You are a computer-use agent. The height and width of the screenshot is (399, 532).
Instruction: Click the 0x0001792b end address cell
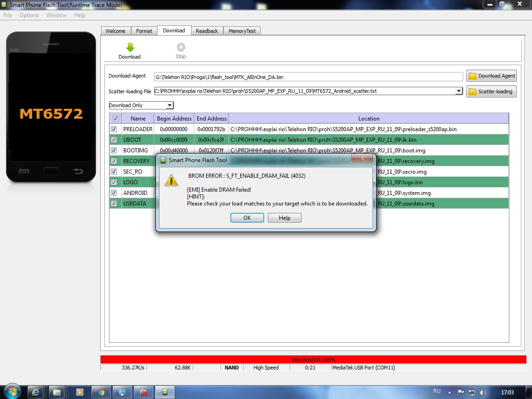[x=212, y=129]
